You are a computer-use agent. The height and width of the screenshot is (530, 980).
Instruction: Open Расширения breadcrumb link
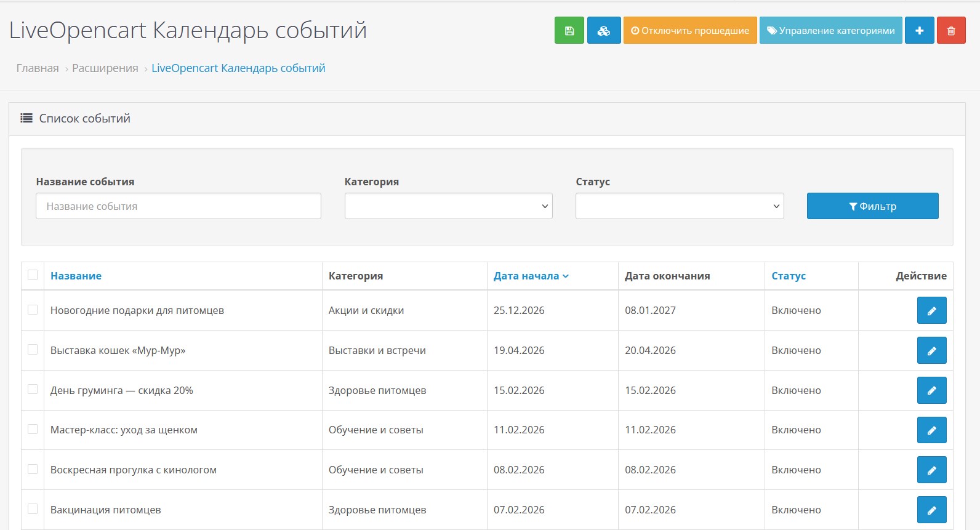(105, 68)
